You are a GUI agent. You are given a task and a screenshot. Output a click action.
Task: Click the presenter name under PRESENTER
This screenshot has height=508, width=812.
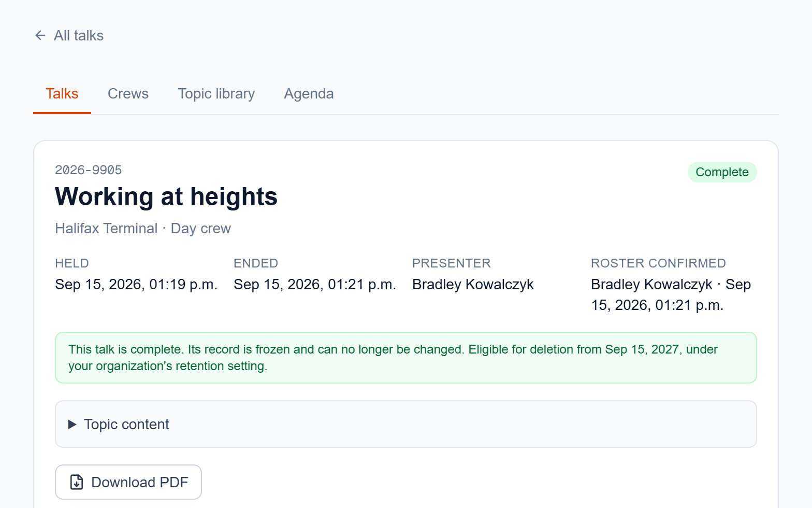click(x=473, y=285)
